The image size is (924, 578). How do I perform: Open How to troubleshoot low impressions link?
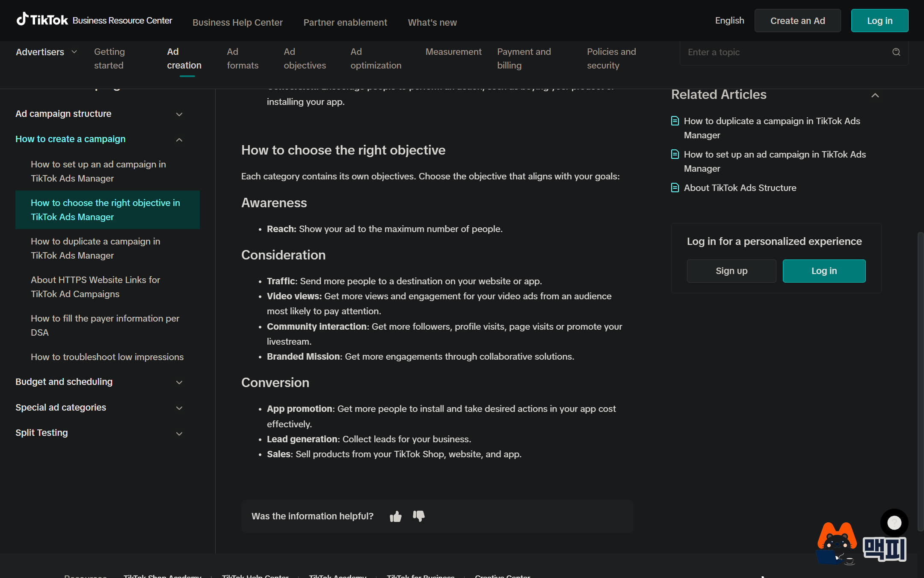click(x=107, y=357)
